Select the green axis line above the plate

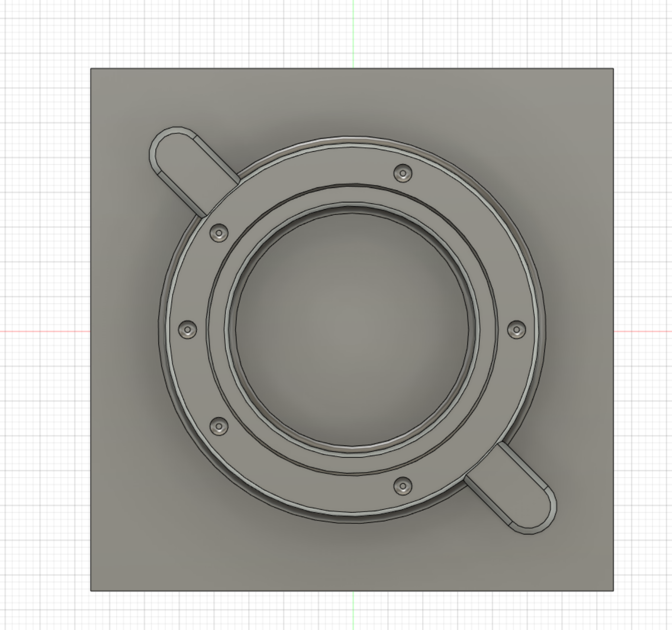tap(353, 34)
